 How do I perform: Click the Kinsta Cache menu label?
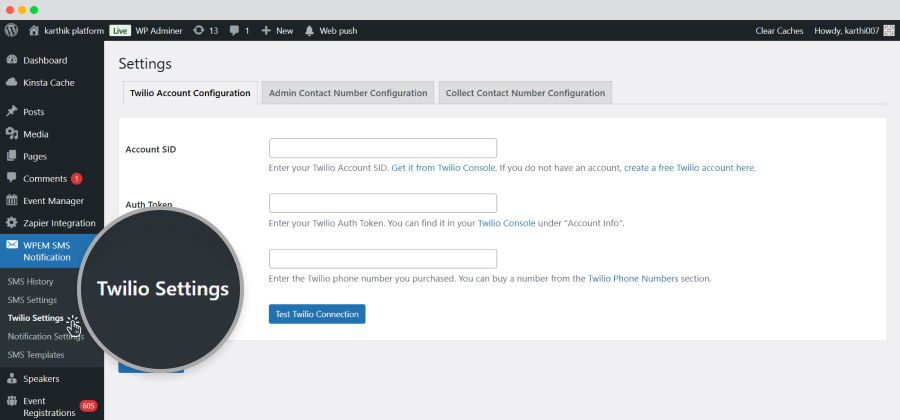(x=49, y=83)
